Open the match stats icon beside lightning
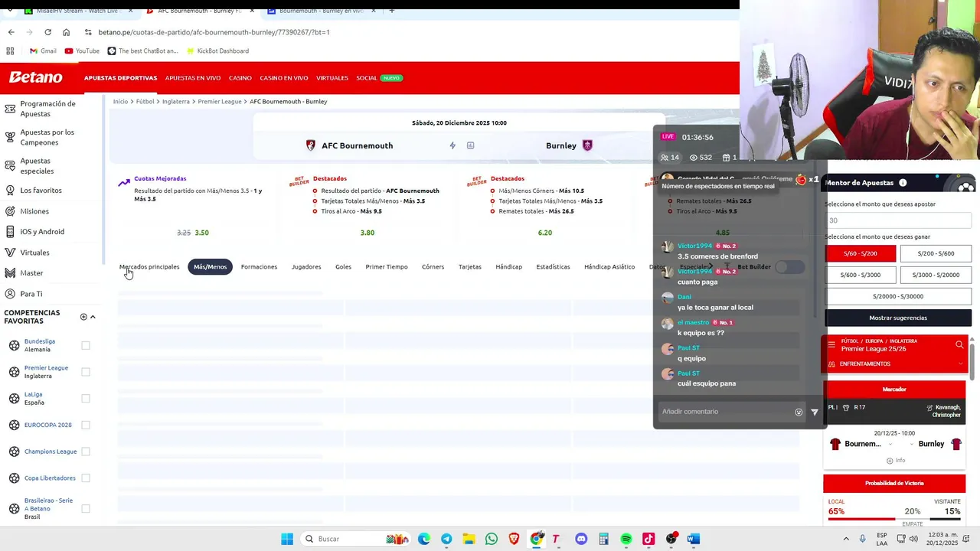Image resolution: width=980 pixels, height=551 pixels. point(470,145)
